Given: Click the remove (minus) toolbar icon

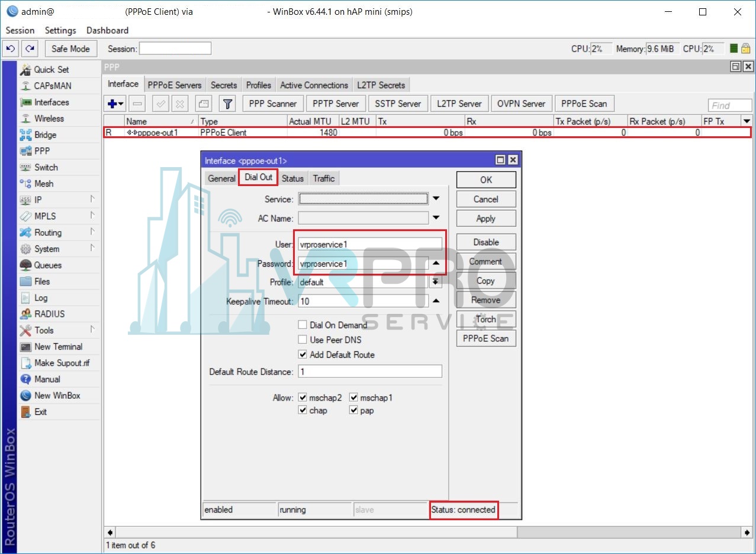Looking at the screenshot, I should pos(137,104).
